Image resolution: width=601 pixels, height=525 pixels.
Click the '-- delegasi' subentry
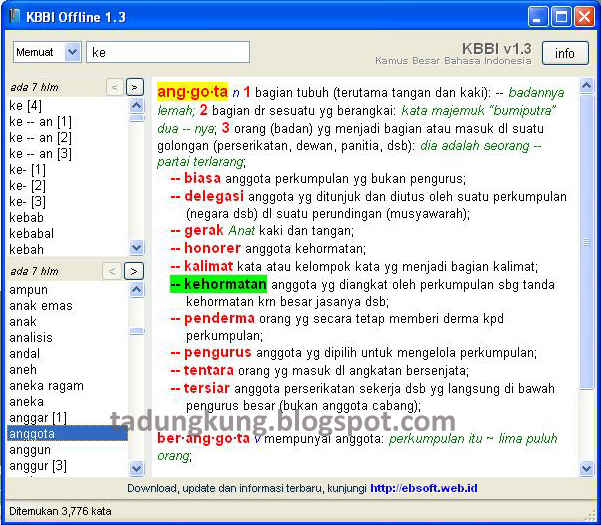pyautogui.click(x=207, y=196)
